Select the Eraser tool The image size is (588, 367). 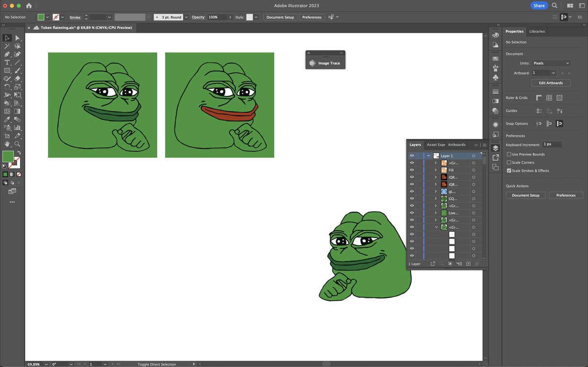pyautogui.click(x=17, y=78)
